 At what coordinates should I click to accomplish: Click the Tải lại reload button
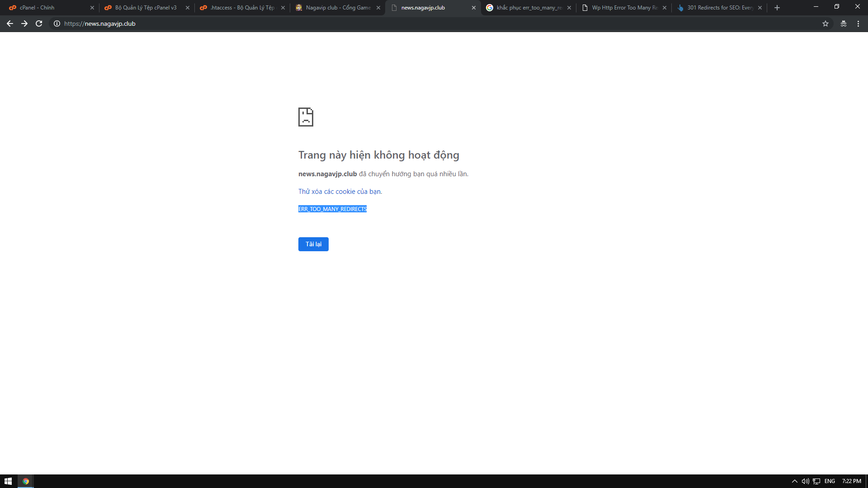(x=313, y=244)
